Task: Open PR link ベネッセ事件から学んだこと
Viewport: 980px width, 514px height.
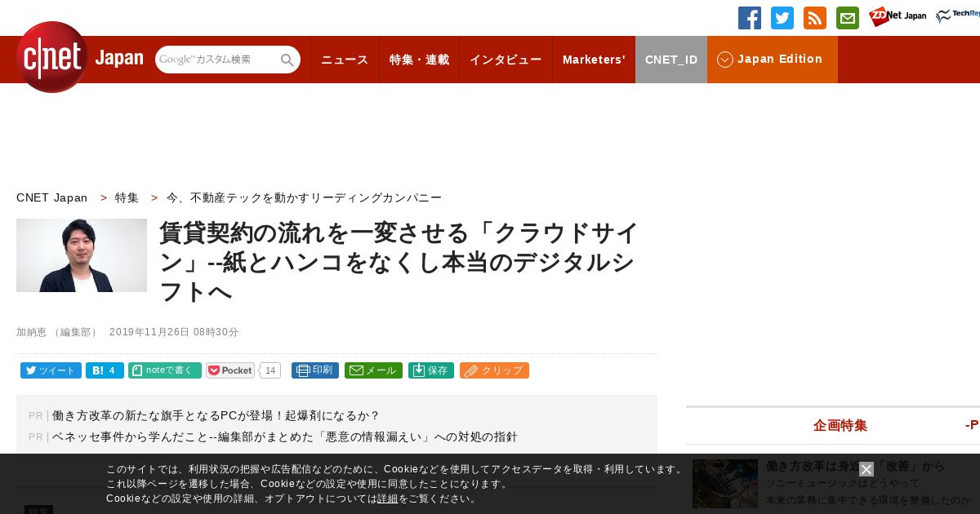Action: pos(285,436)
